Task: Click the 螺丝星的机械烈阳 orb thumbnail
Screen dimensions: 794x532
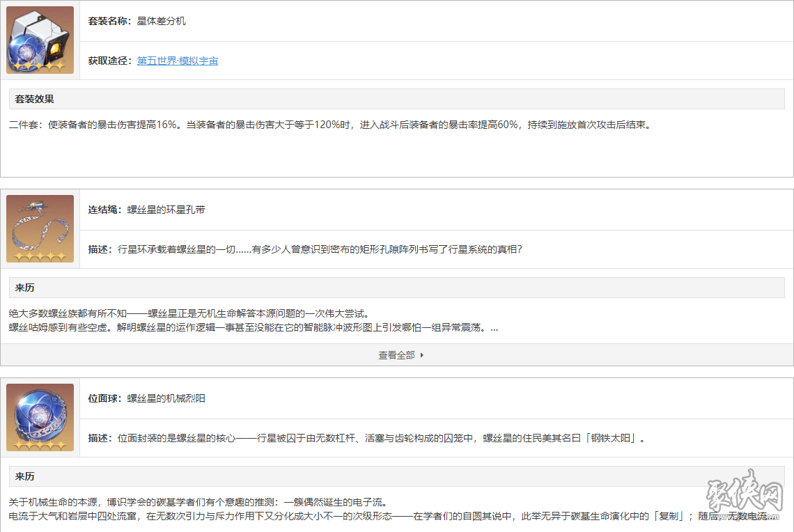Action: pyautogui.click(x=40, y=418)
